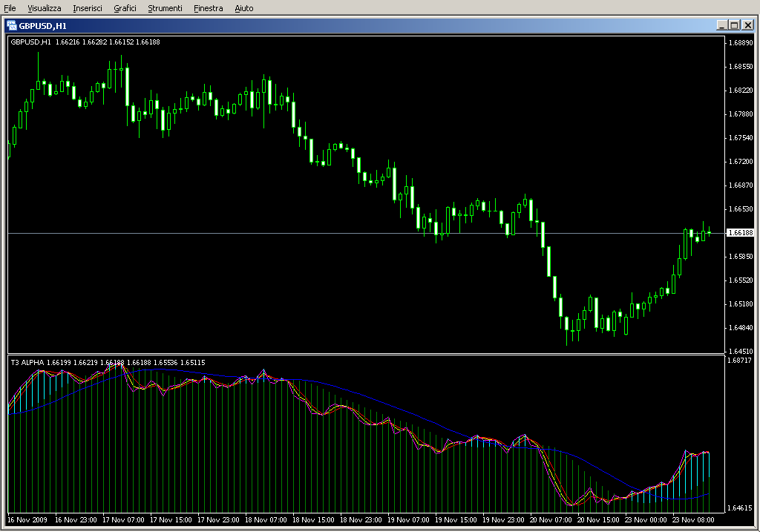Maximize the GBPUSD,H1 chart window
The image size is (760, 532).
coord(734,25)
